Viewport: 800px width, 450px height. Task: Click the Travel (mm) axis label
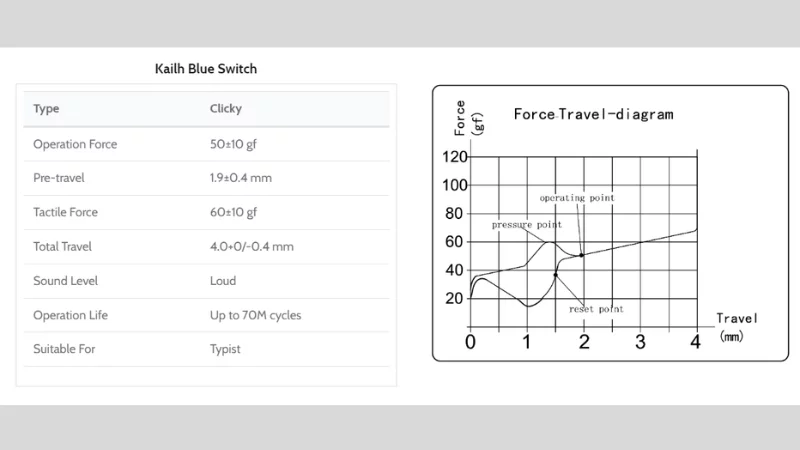pos(736,327)
